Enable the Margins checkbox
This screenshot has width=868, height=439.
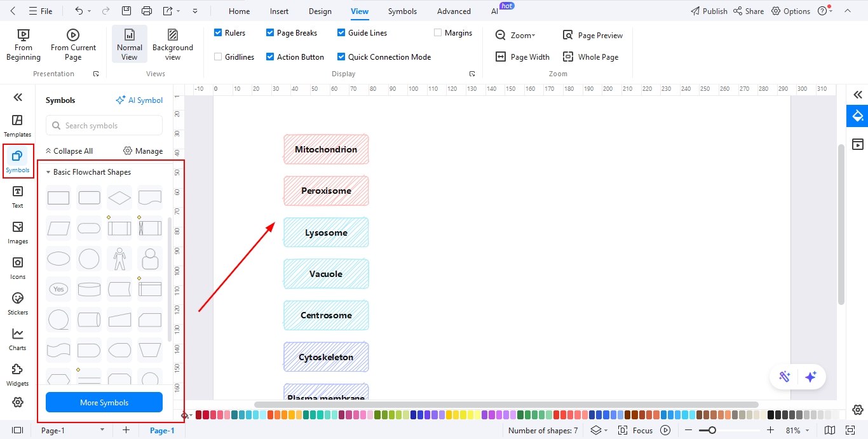click(x=438, y=32)
